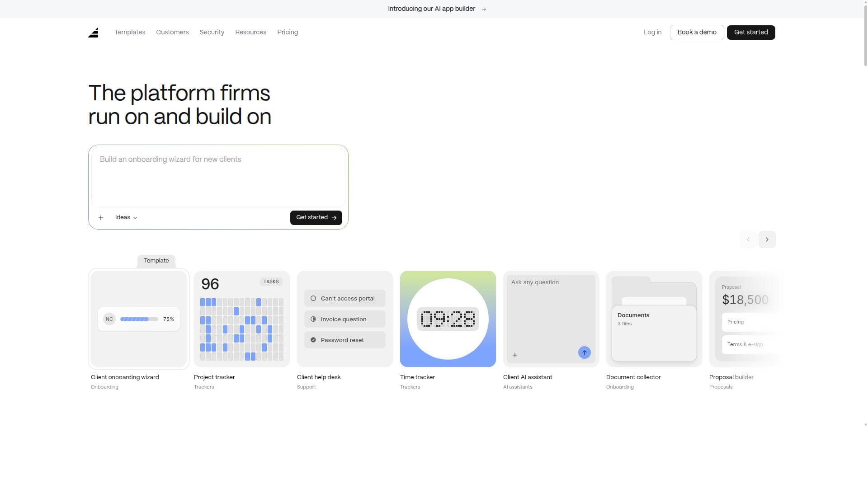The height and width of the screenshot is (488, 868).
Task: Click the Log in link
Action: (652, 32)
